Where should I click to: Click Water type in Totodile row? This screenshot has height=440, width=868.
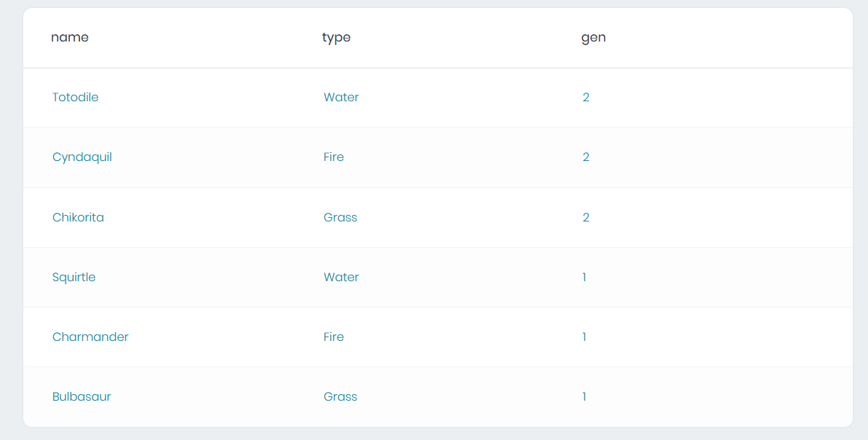341,97
